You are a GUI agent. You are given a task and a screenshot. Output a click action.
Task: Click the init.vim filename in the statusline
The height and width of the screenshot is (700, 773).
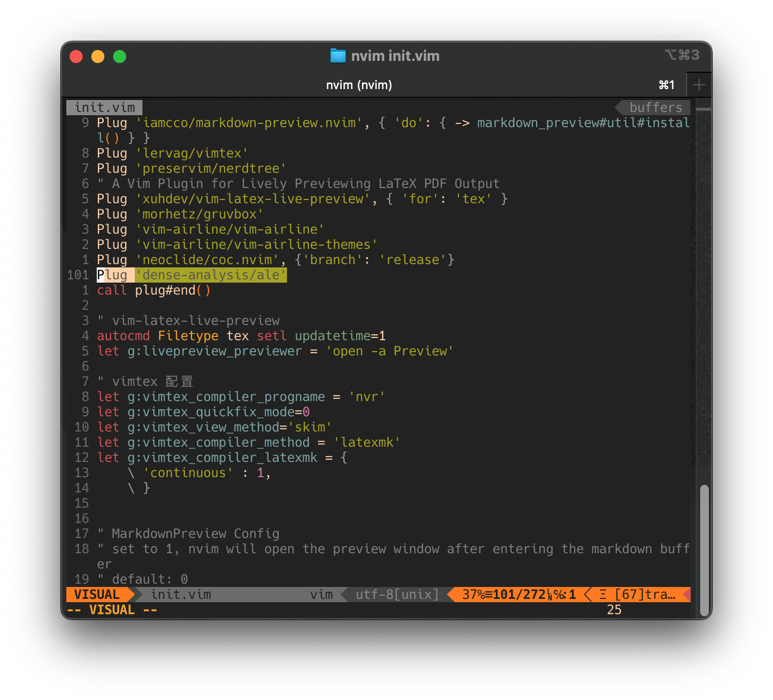[181, 595]
